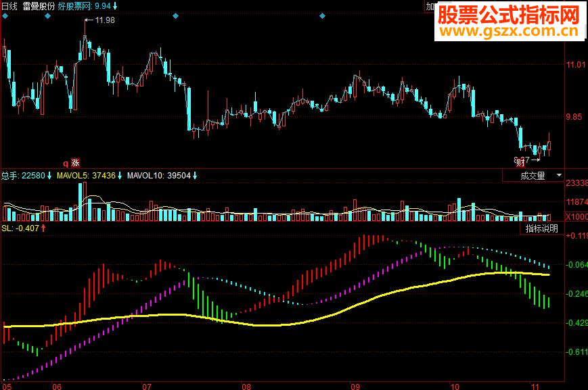Screen dimensions: 588x390
Task: Click the arrow beside MAVOL10 value
Action: click(195, 175)
